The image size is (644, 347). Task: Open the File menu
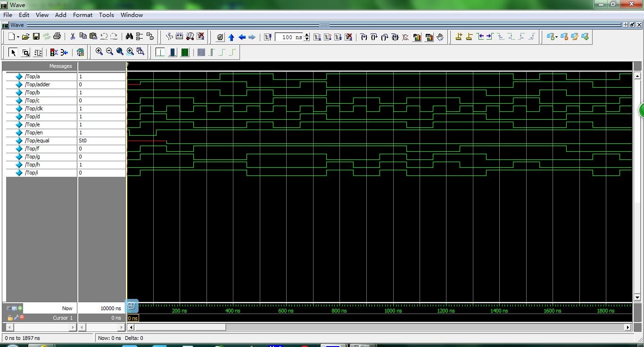coord(8,15)
